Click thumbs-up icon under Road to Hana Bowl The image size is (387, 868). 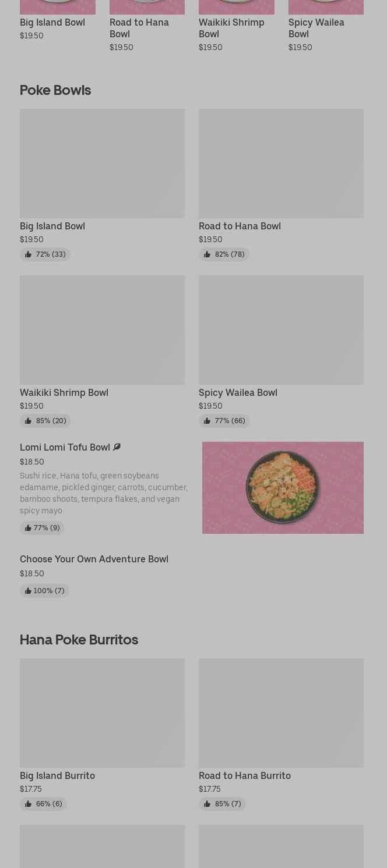(207, 254)
